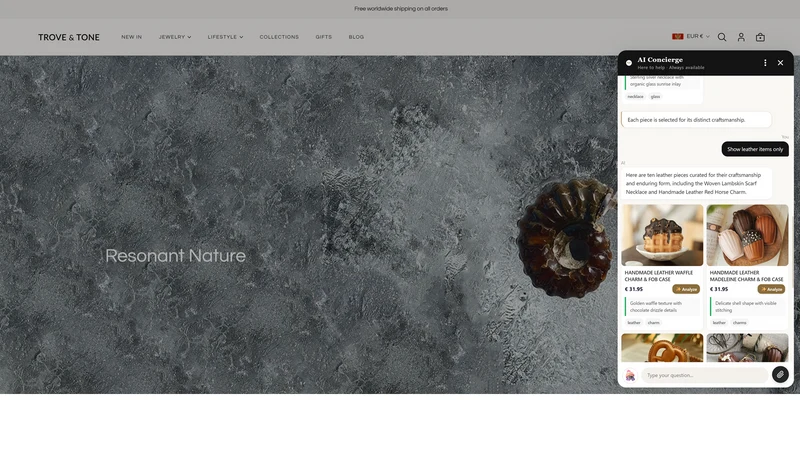This screenshot has width=800, height=450.
Task: Click the AI Concierge avatar icon in the chat header
Action: point(629,63)
